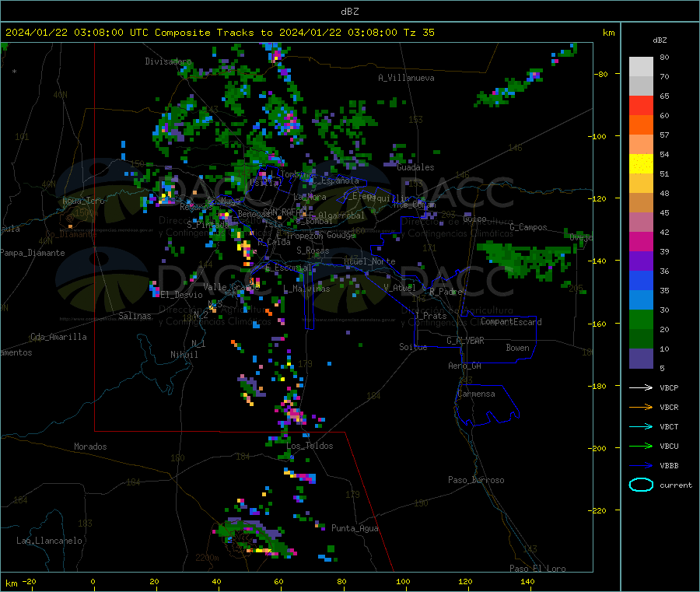700x592 pixels.
Task: Select the bright orange 57-60 dBZ swatch
Action: point(641,125)
